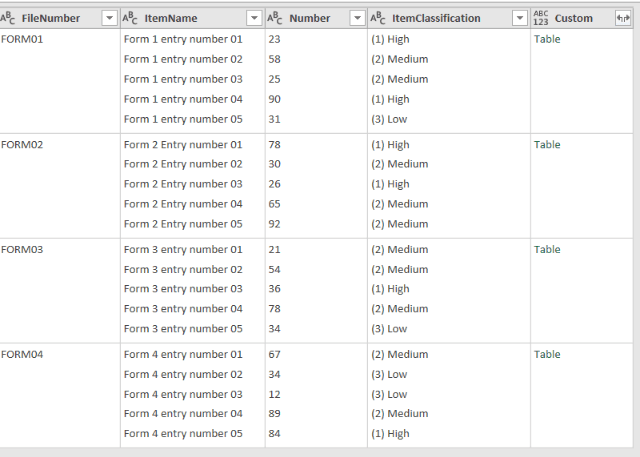Click 'Form 3 entry number 03' text
This screenshot has width=640, height=457.
[183, 289]
